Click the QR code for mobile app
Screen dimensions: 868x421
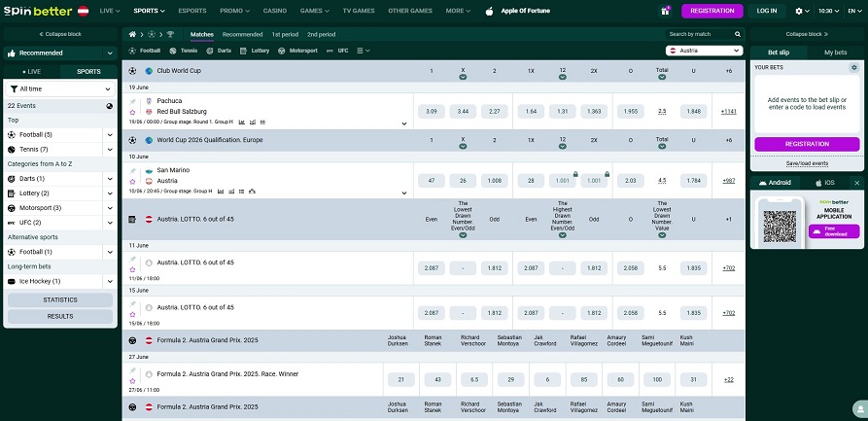coord(780,226)
